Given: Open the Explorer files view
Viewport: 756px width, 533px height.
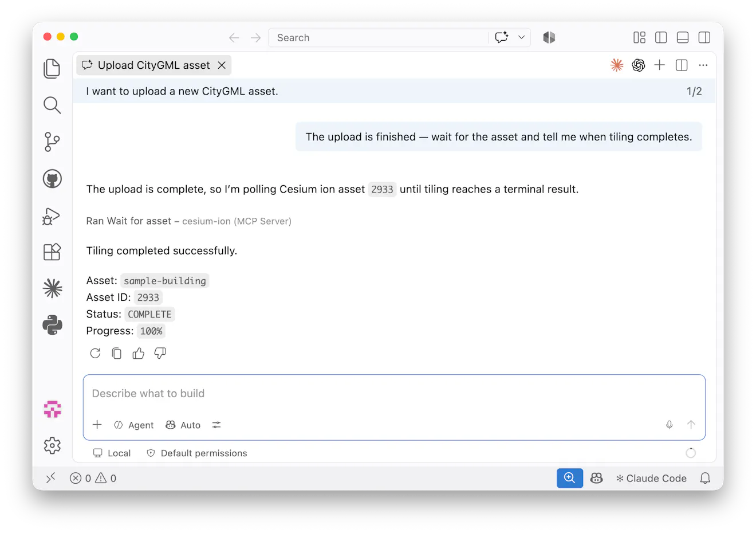Looking at the screenshot, I should [52, 69].
